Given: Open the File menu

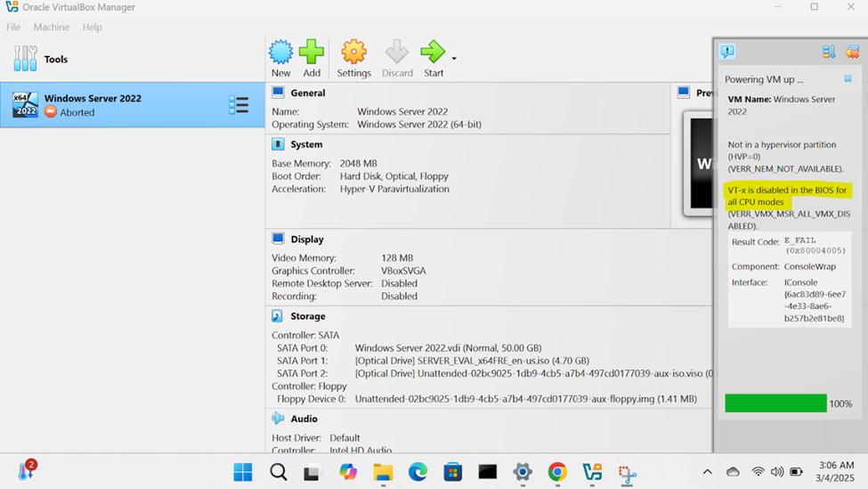Looking at the screenshot, I should (x=13, y=27).
